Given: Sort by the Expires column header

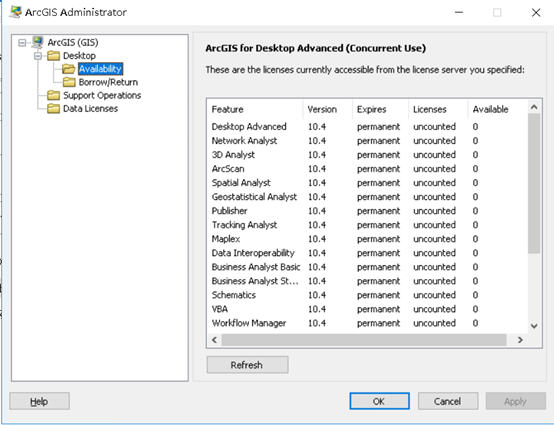Looking at the screenshot, I should (381, 110).
